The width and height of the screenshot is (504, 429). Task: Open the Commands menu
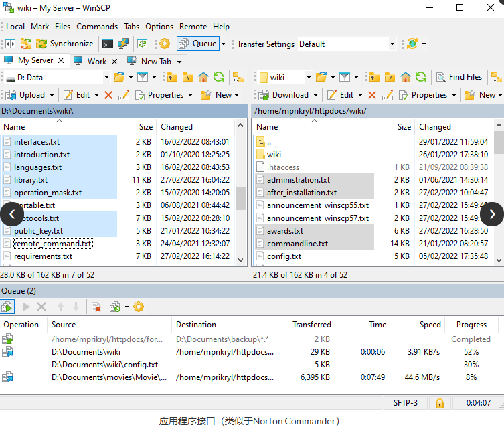pos(97,27)
